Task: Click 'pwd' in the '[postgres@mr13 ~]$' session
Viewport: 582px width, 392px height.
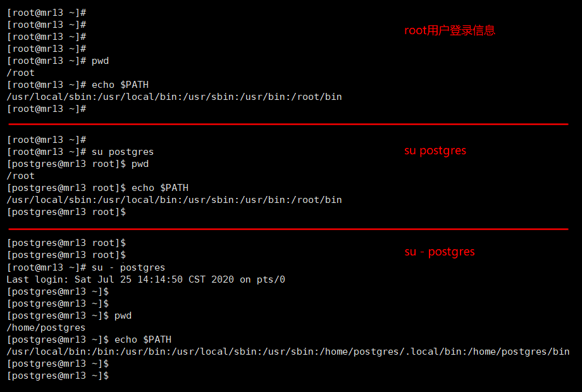Action: (x=123, y=315)
